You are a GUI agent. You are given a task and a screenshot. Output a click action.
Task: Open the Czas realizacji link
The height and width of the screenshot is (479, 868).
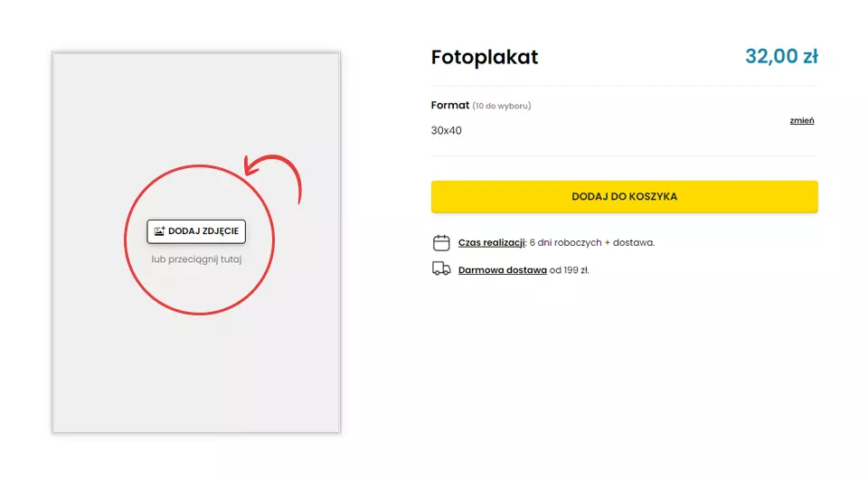pyautogui.click(x=492, y=242)
